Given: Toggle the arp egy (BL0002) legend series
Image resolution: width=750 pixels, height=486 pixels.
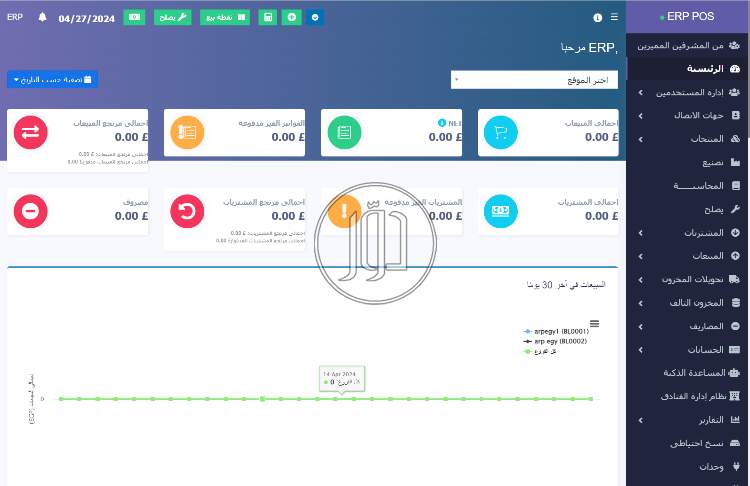Looking at the screenshot, I should coord(555,341).
